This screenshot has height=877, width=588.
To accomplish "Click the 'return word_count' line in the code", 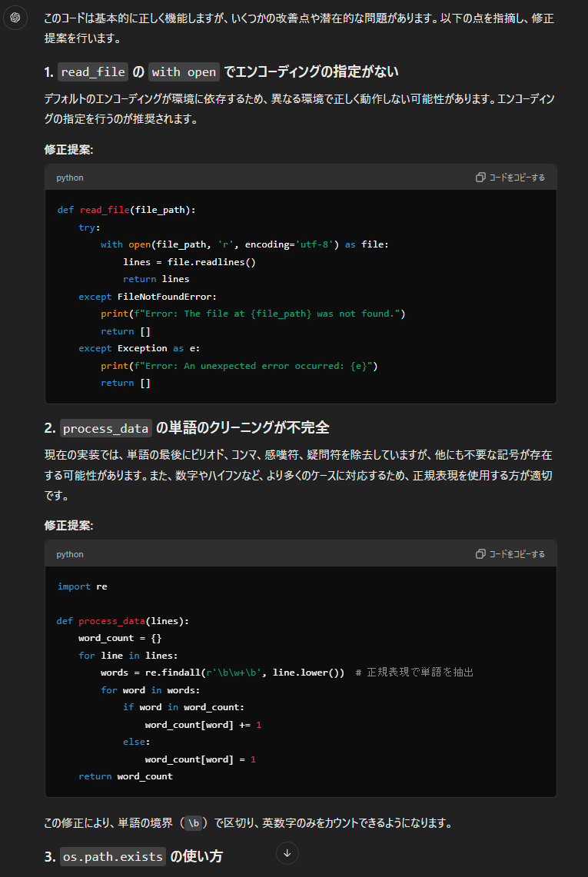I will pos(125,776).
